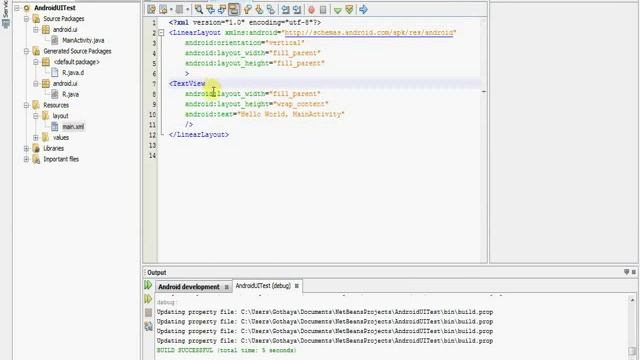Image resolution: width=640 pixels, height=360 pixels.
Task: Click the closing LinearLayout tag
Action: pos(199,135)
